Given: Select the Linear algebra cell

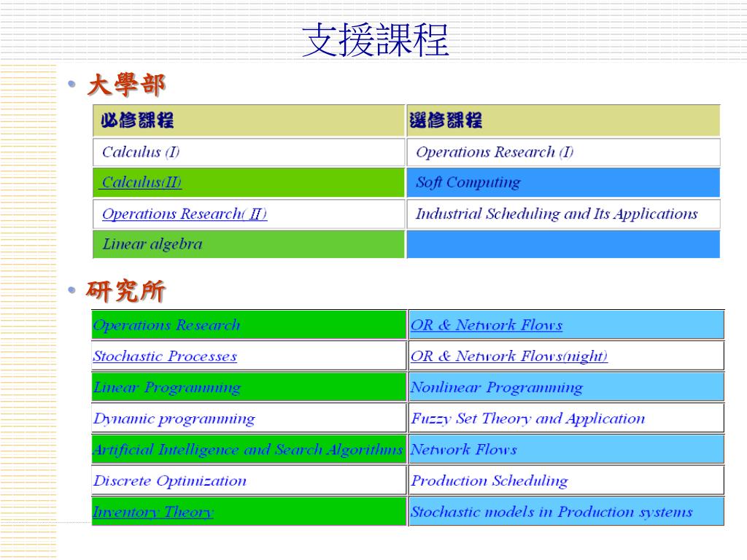Looking at the screenshot, I should tap(249, 244).
